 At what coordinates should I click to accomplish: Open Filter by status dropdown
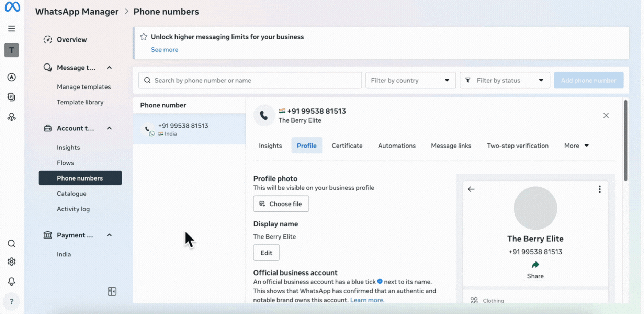pos(505,80)
